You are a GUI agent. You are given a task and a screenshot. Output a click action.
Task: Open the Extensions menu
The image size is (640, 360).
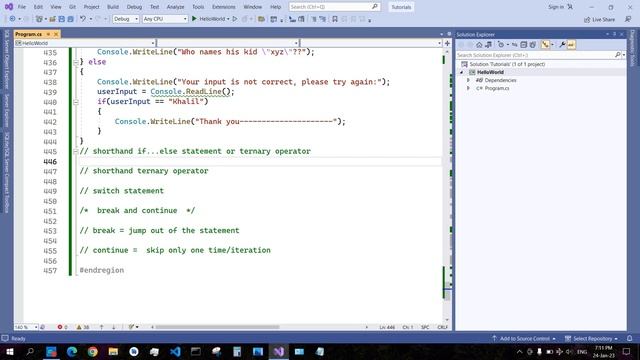[x=224, y=7]
